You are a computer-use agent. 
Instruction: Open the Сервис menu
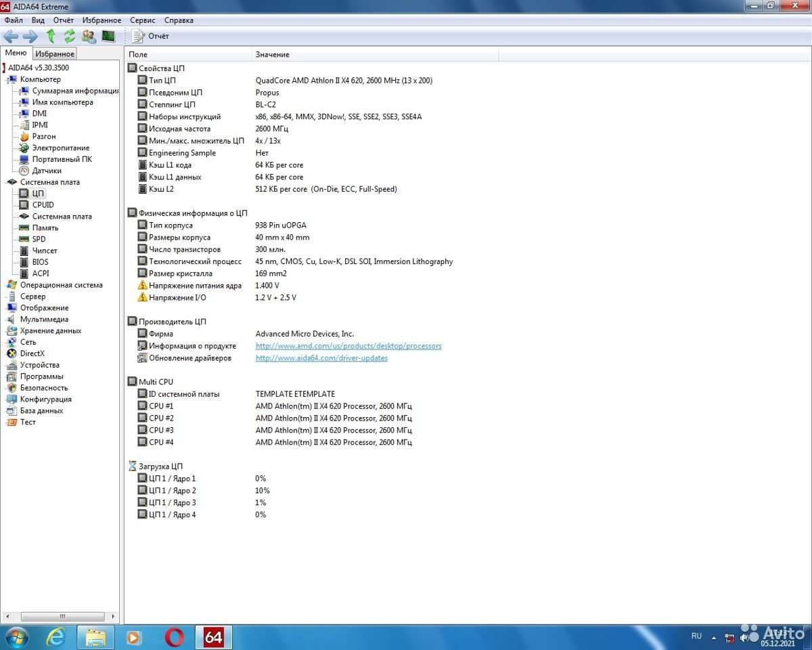click(x=142, y=20)
